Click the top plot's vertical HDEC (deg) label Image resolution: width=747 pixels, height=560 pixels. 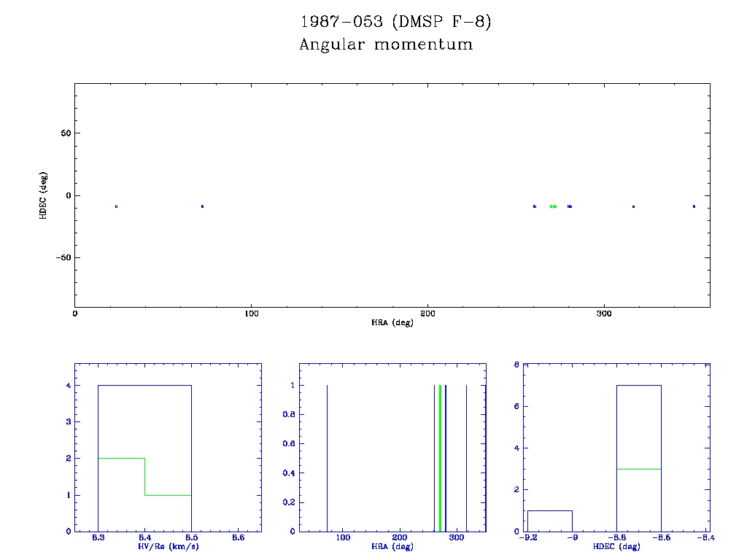(44, 195)
